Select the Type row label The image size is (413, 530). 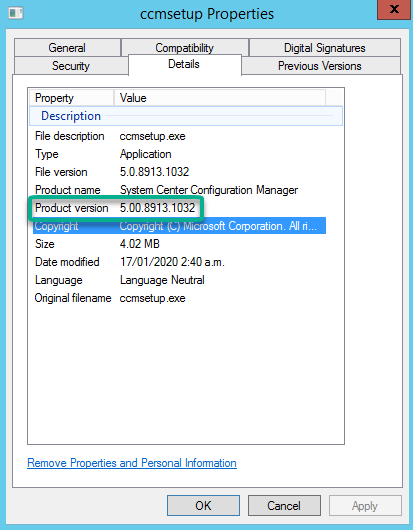tap(47, 154)
